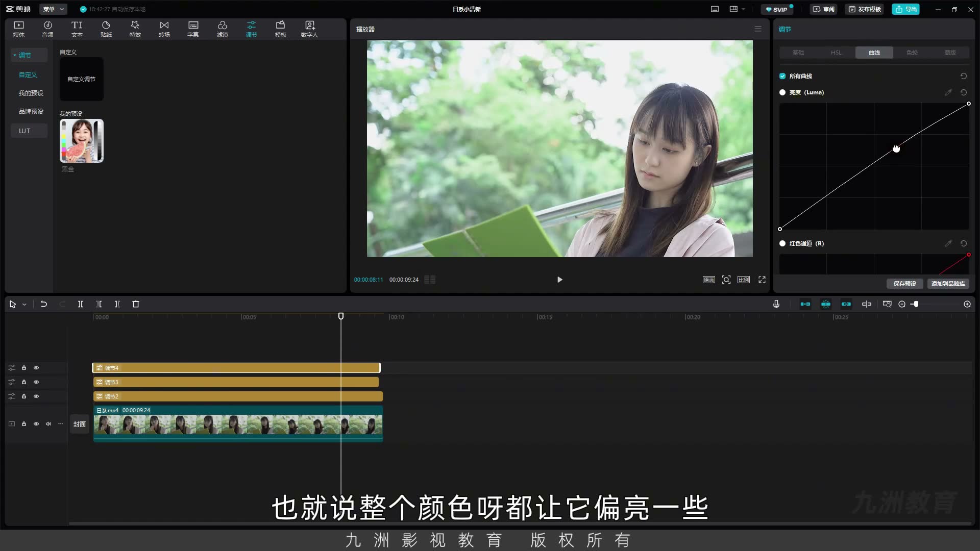Reset the Luma curve
980x551 pixels.
coord(964,92)
